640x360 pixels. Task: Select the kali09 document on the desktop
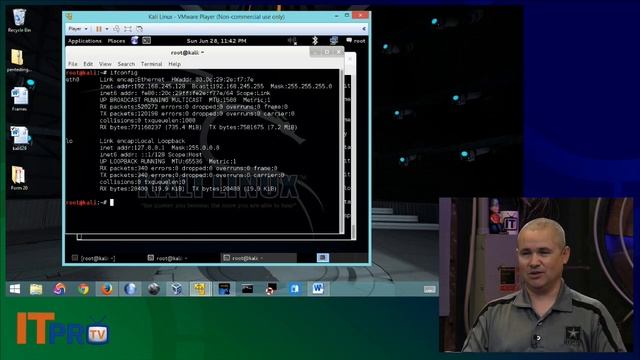pos(19,138)
